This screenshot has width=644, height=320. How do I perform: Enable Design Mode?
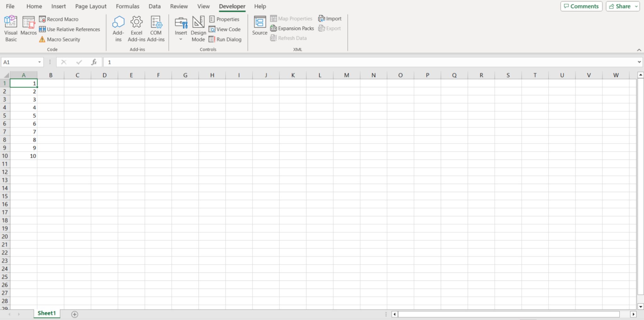tap(198, 28)
